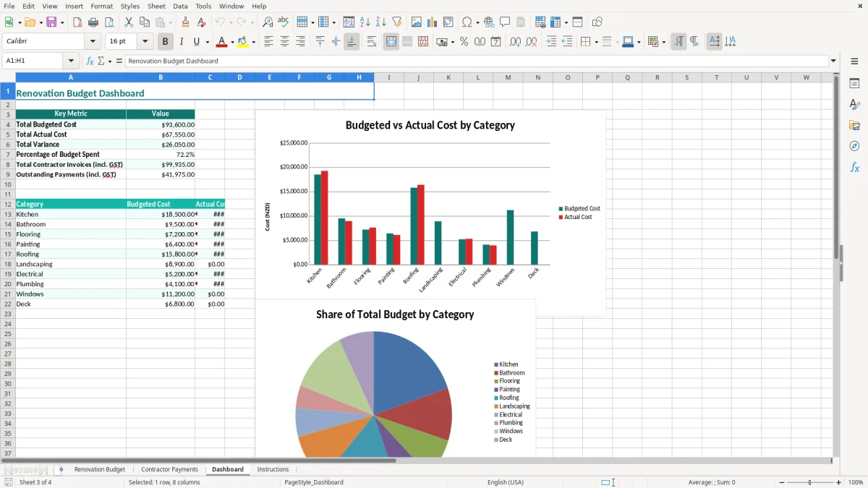Open the Format menu
Image resolution: width=868 pixels, height=488 pixels.
(x=102, y=6)
